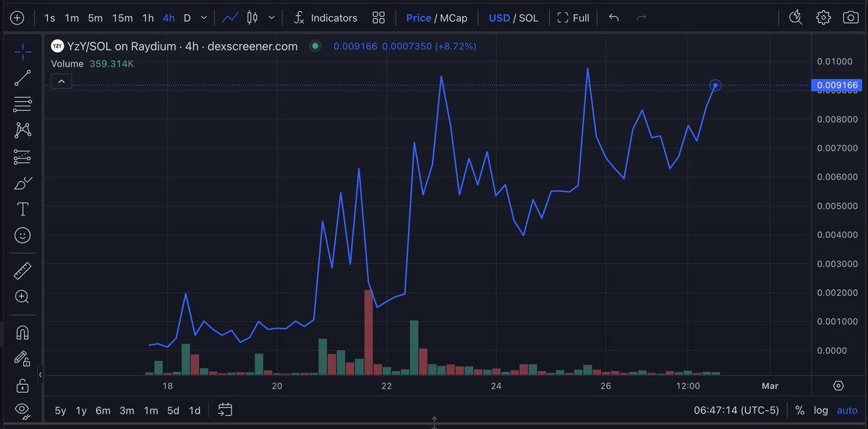Switch to the line chart style
868x429 pixels.
pos(231,17)
